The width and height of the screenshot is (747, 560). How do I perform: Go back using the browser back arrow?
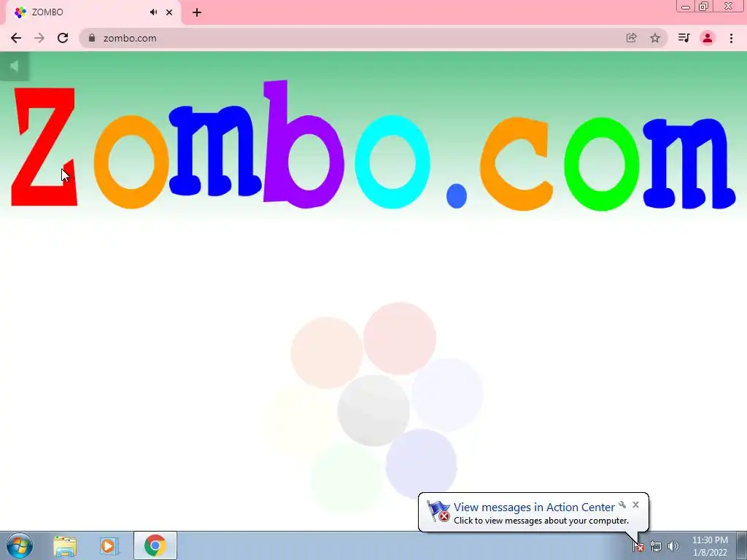coord(16,38)
